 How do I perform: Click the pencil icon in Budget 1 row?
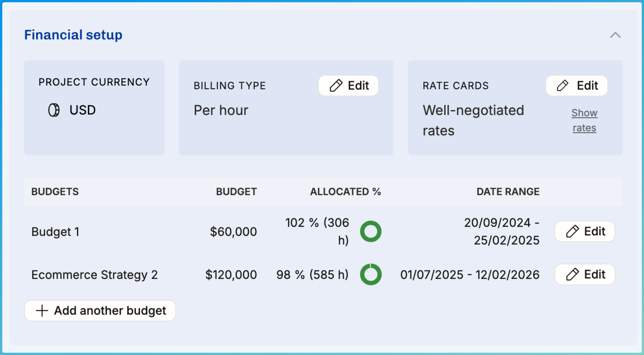(x=572, y=231)
